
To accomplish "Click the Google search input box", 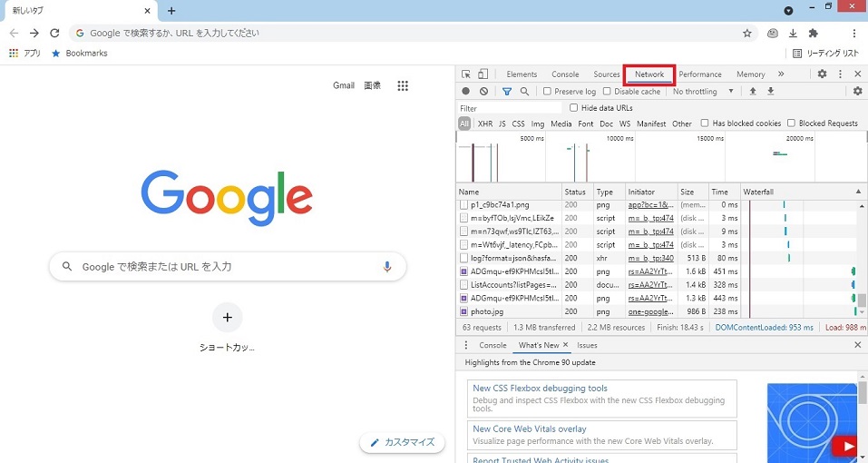I will click(x=228, y=266).
